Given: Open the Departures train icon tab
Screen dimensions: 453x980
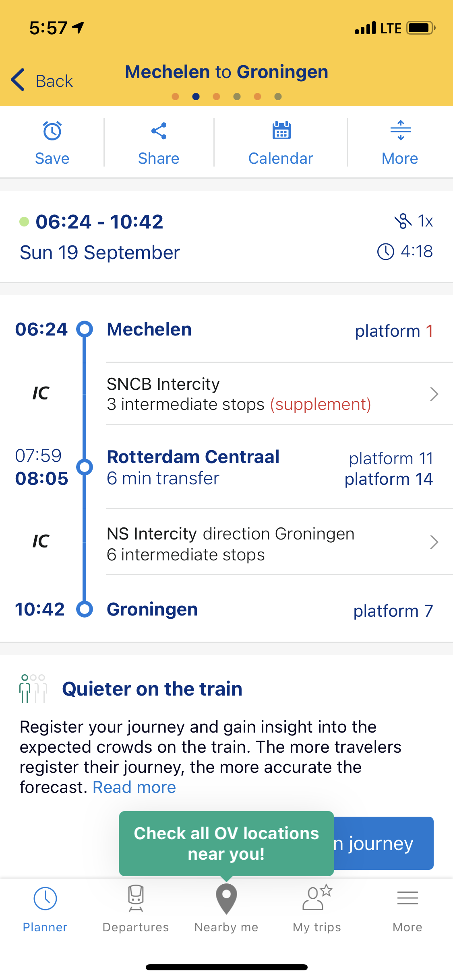Looking at the screenshot, I should 136,899.
